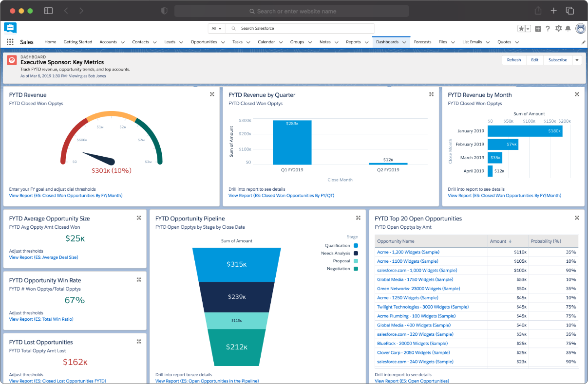The height and width of the screenshot is (384, 588).
Task: Open a new Safari tab with plus
Action: [553, 11]
